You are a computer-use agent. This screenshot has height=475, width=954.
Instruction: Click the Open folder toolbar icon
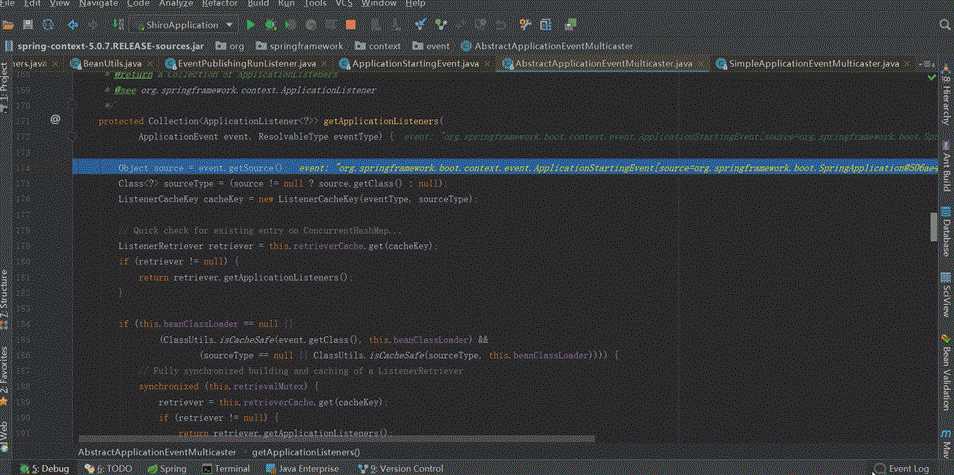tap(8, 25)
